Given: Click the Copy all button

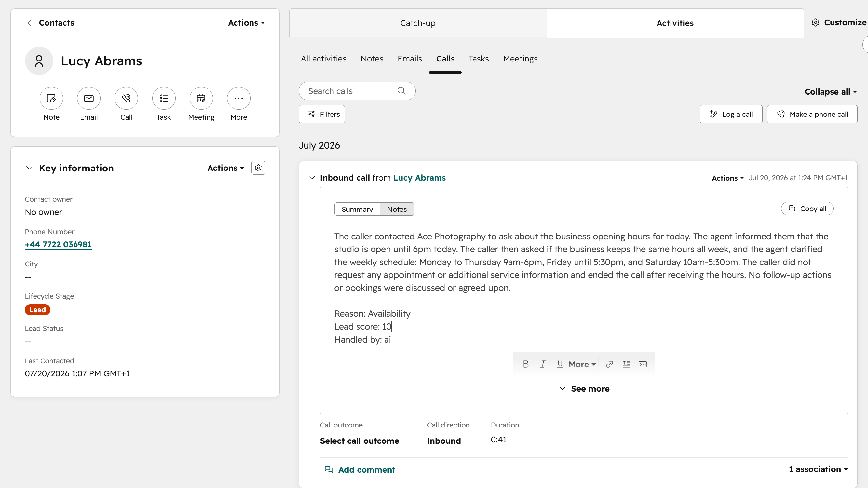Looking at the screenshot, I should click(x=807, y=209).
